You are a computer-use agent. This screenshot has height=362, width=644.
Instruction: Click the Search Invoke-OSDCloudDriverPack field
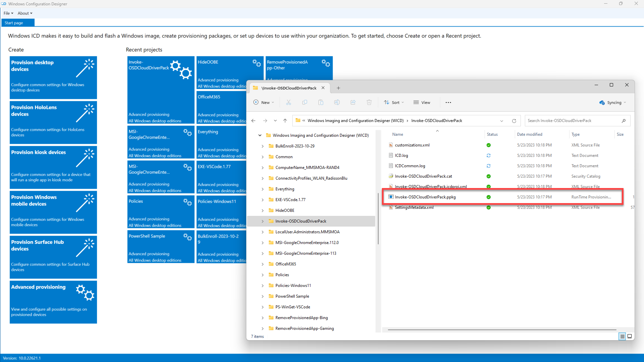(573, 121)
